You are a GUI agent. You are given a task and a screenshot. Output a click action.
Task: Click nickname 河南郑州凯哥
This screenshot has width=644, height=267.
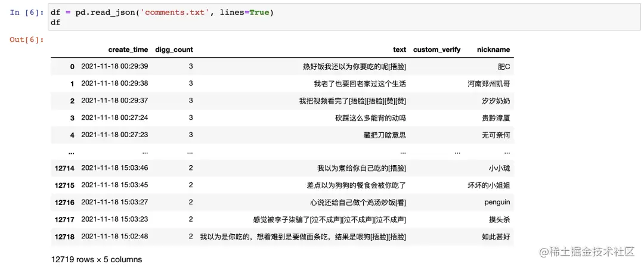[489, 84]
